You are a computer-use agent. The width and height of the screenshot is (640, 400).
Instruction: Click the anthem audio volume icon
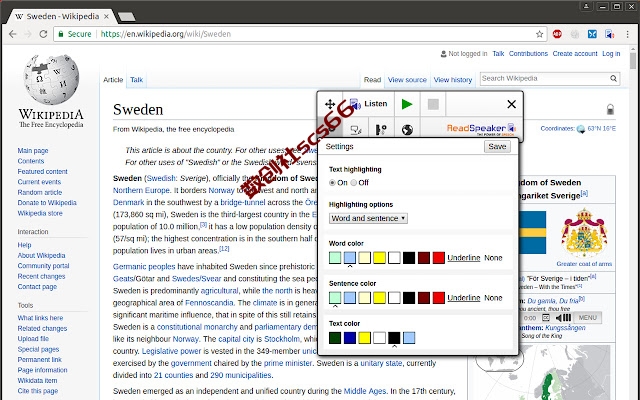tap(564, 318)
